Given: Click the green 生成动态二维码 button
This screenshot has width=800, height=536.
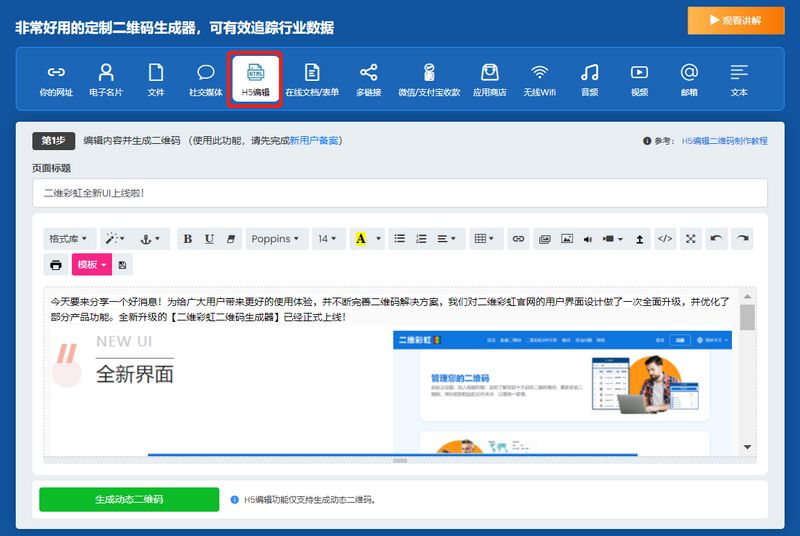Looking at the screenshot, I should (129, 499).
